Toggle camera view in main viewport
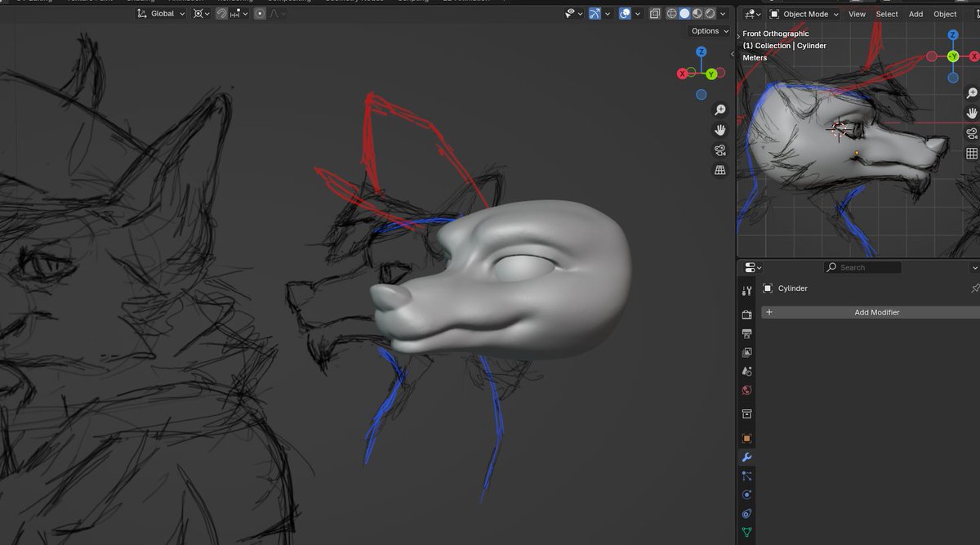 pyautogui.click(x=720, y=150)
